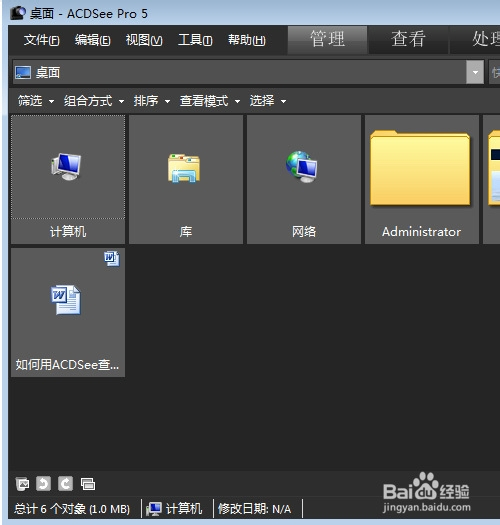The image size is (500, 525).
Task: Click the 修改日期: N/A status entry
Action: click(x=255, y=509)
